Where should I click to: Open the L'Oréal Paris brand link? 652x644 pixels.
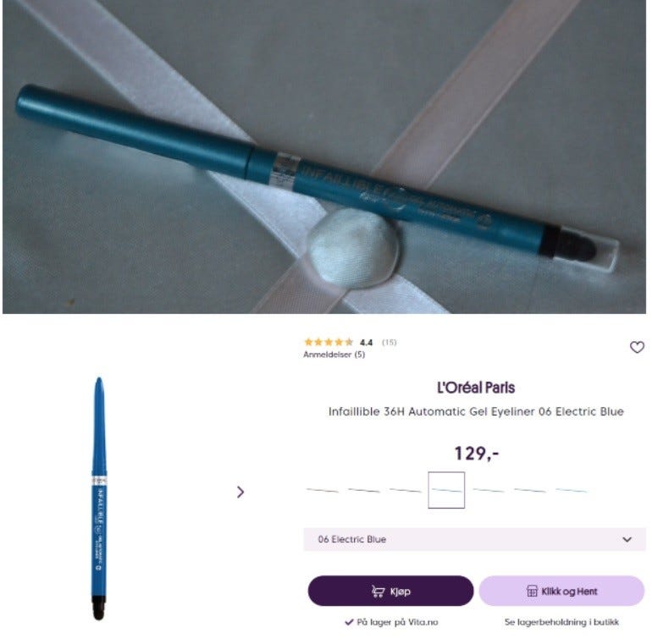[476, 388]
